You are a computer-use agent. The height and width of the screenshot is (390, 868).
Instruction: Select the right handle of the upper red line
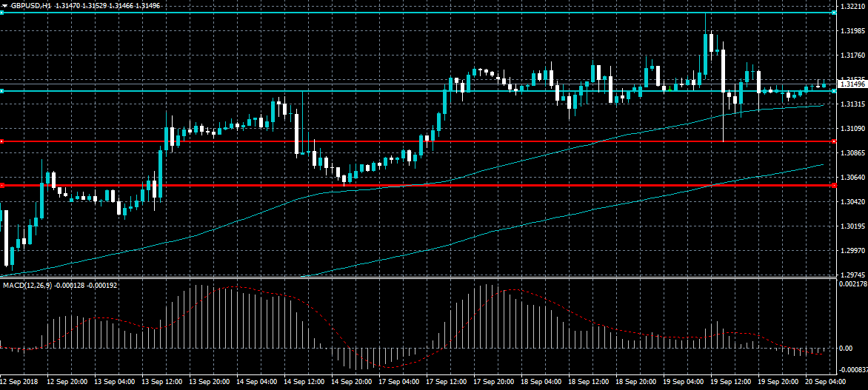[834, 141]
